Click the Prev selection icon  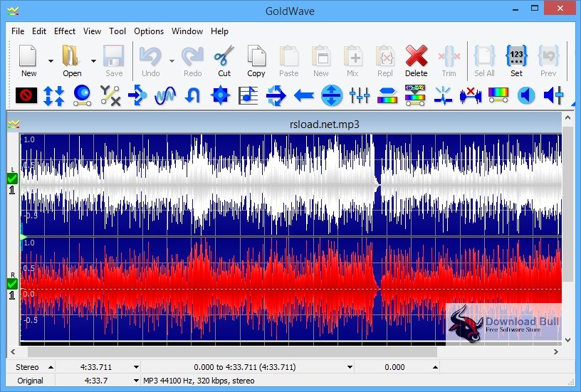point(548,56)
